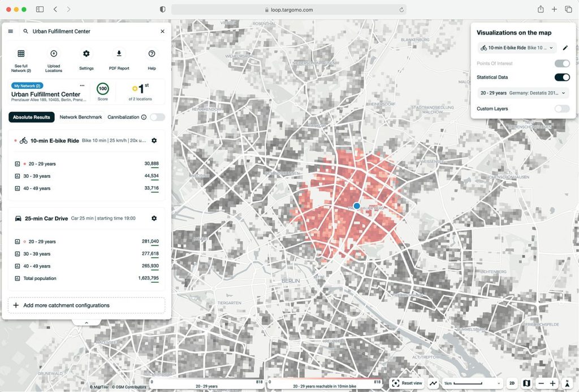Click the browser address bar loop.targomo.com

[x=289, y=10]
